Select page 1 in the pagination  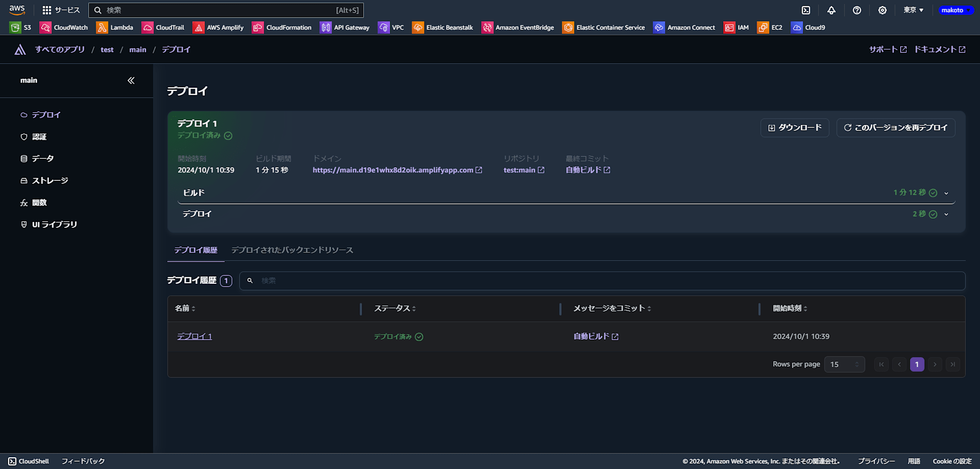tap(917, 364)
